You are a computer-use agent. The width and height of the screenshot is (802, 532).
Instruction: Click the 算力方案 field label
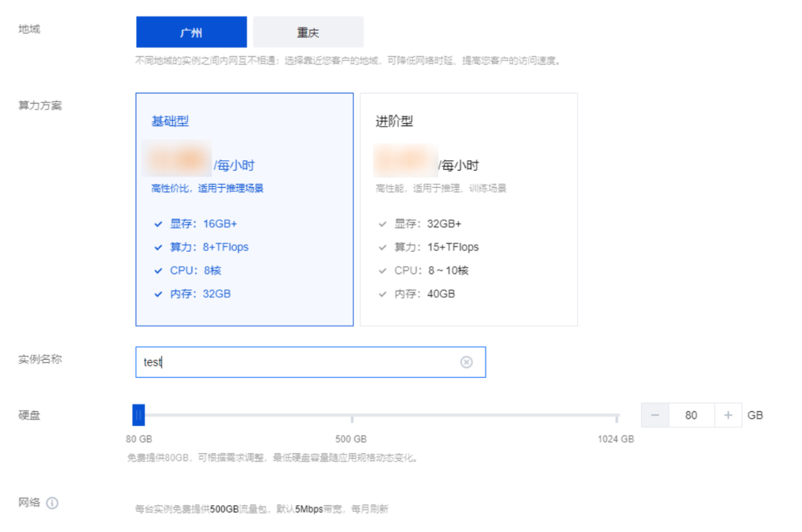pos(40,106)
